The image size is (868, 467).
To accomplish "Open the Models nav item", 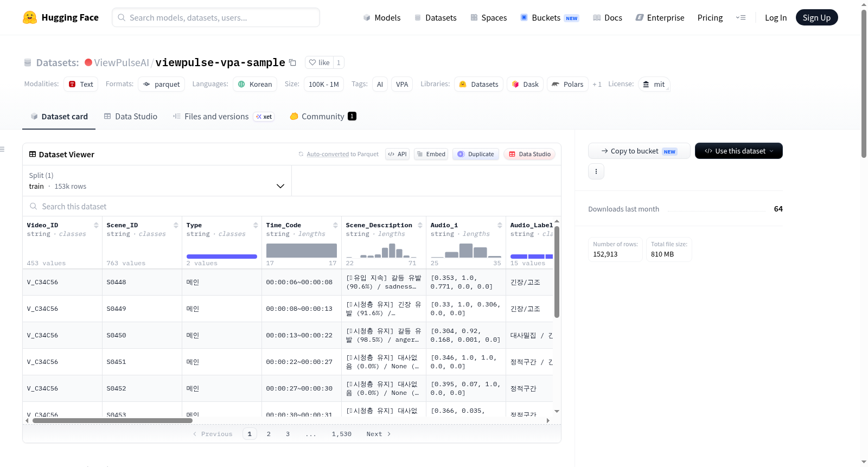I will [x=382, y=17].
